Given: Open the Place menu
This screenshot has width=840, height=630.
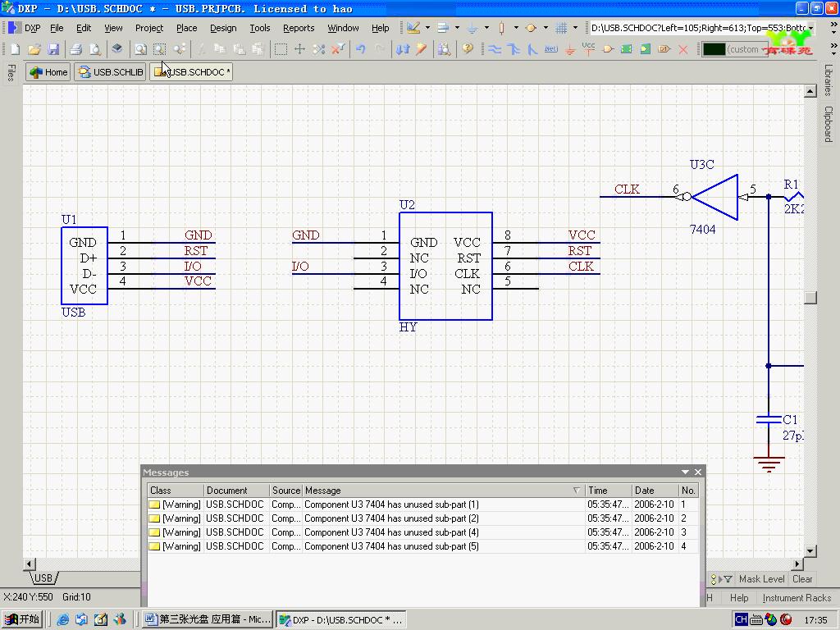Looking at the screenshot, I should pyautogui.click(x=186, y=28).
